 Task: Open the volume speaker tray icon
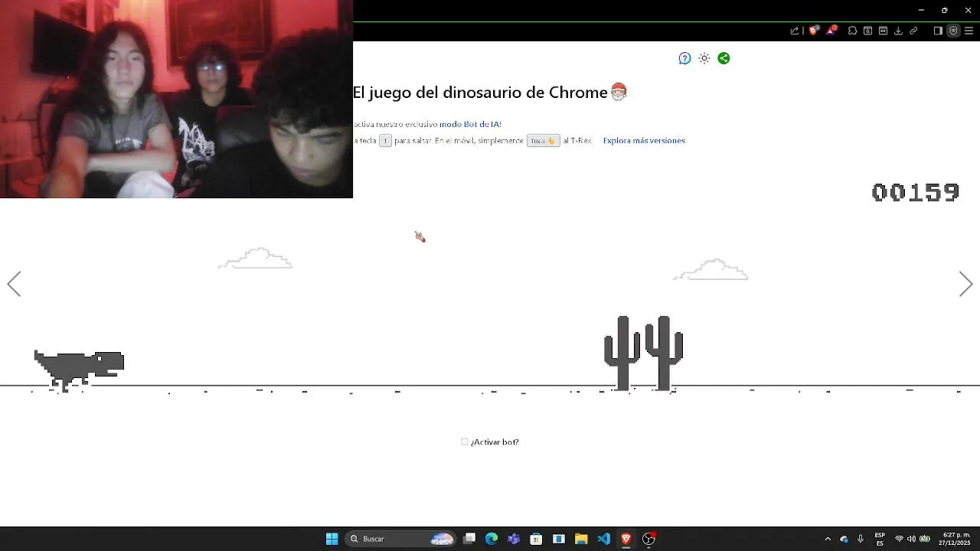click(x=911, y=539)
